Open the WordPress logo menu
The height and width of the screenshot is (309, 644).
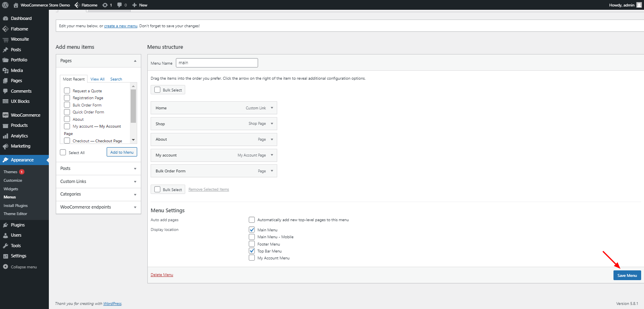(x=5, y=5)
